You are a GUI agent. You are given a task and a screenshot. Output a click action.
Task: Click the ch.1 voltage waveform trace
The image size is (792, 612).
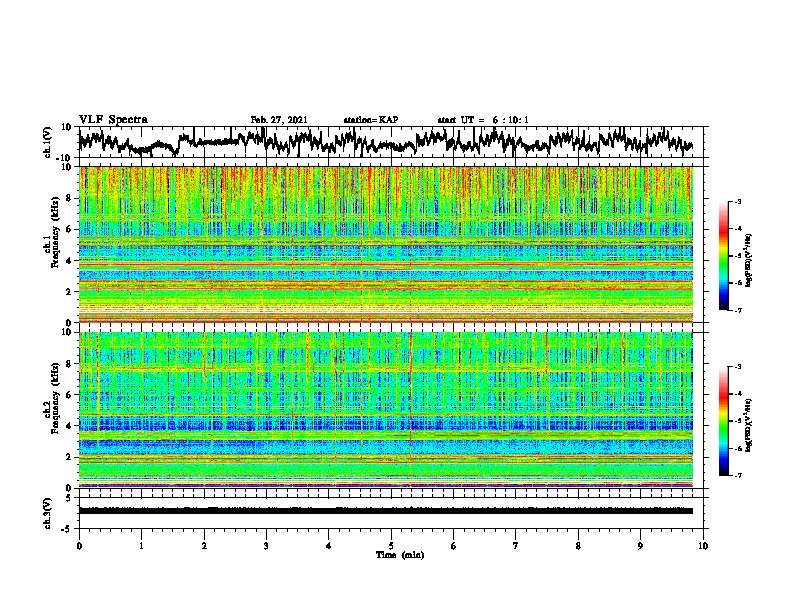(x=385, y=142)
